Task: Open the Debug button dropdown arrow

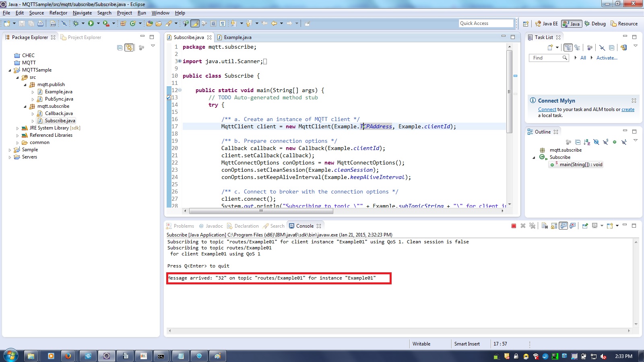Action: tap(83, 24)
